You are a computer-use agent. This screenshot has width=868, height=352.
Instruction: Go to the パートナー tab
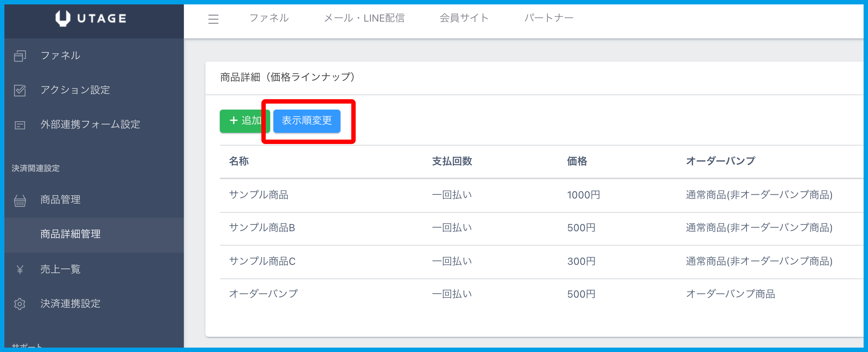click(x=549, y=18)
